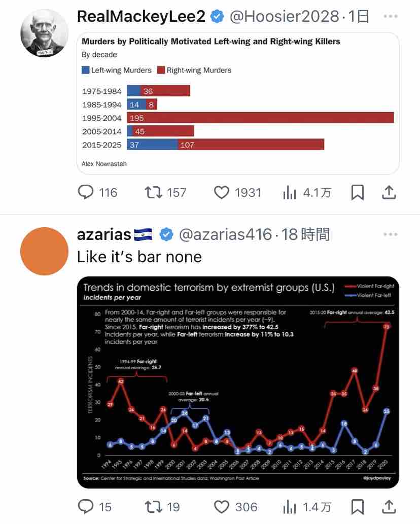Bookmark RealMackeyLee2's post
420x524 pixels.
[357, 192]
